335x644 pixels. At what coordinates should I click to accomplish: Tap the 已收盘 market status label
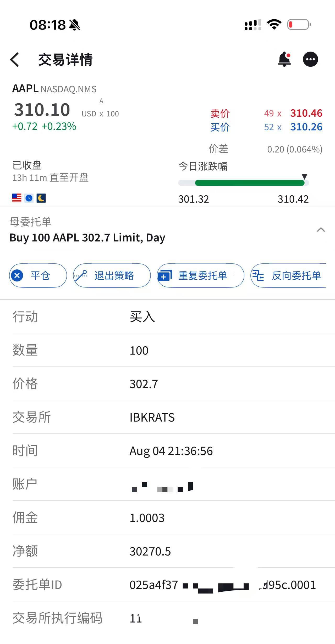pyautogui.click(x=27, y=165)
